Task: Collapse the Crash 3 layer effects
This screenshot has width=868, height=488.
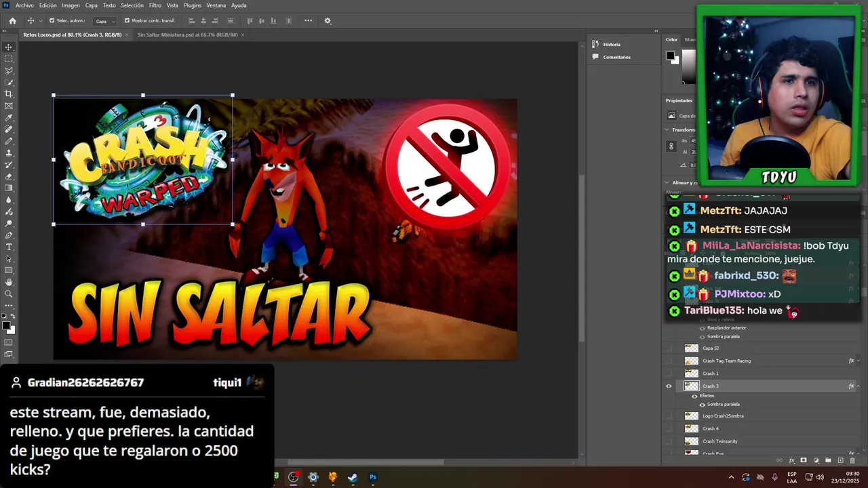Action: (859, 386)
